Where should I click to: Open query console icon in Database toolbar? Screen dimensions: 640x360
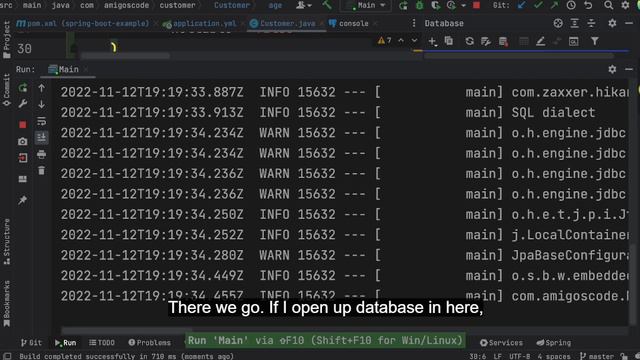click(x=573, y=41)
